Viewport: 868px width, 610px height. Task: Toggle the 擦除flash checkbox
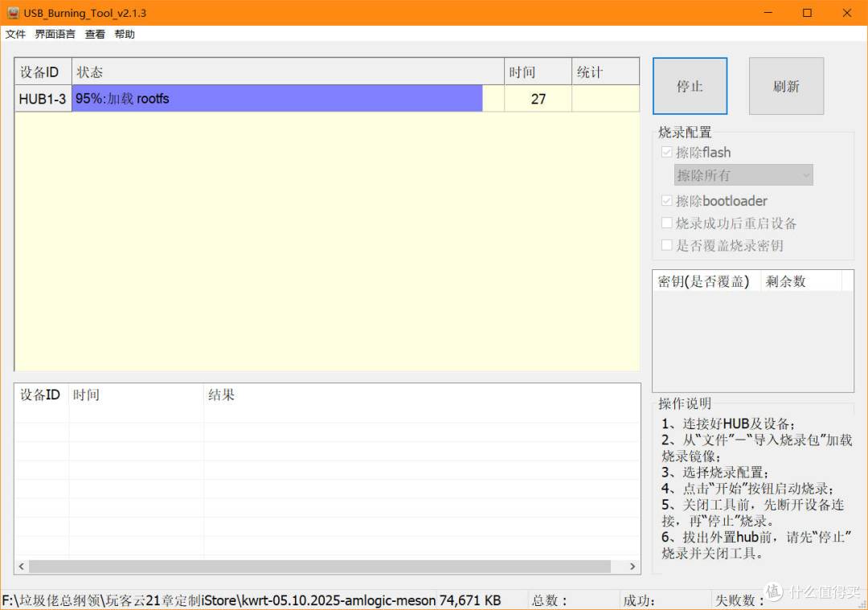667,152
